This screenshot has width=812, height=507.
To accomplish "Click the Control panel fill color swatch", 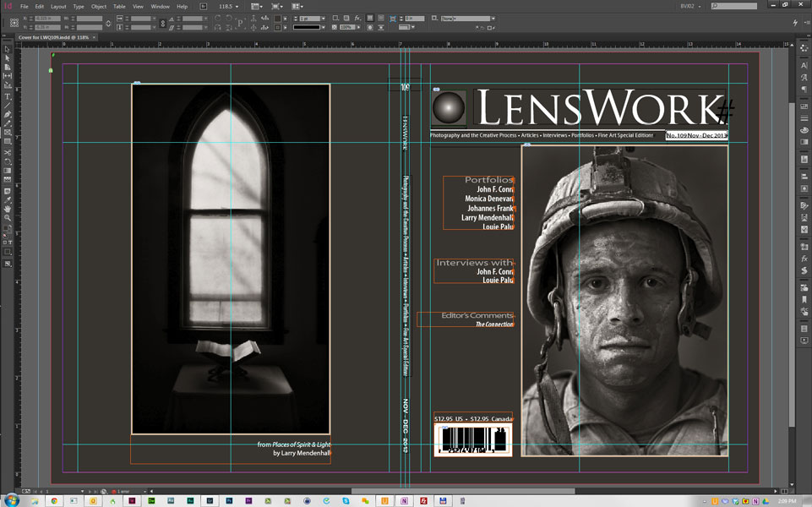I will [x=278, y=18].
